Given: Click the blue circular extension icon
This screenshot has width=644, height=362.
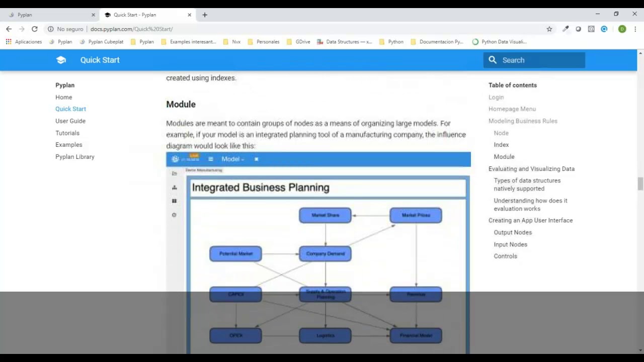Looking at the screenshot, I should [x=604, y=29].
